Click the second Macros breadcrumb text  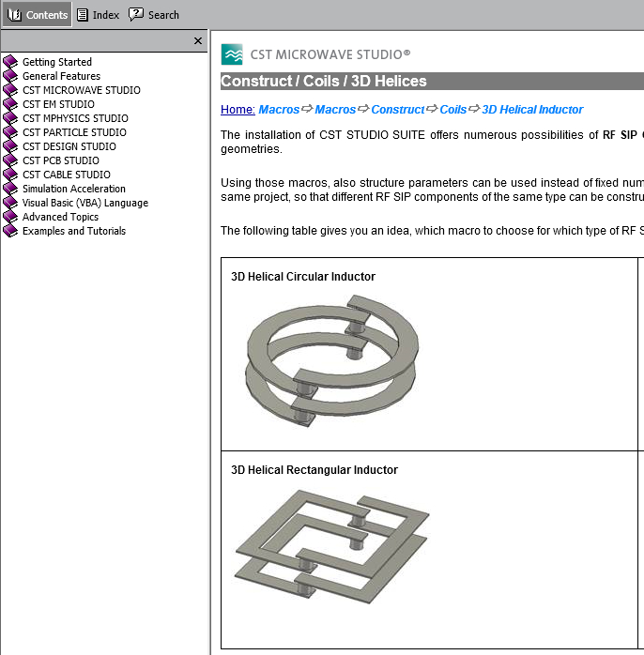(x=335, y=110)
